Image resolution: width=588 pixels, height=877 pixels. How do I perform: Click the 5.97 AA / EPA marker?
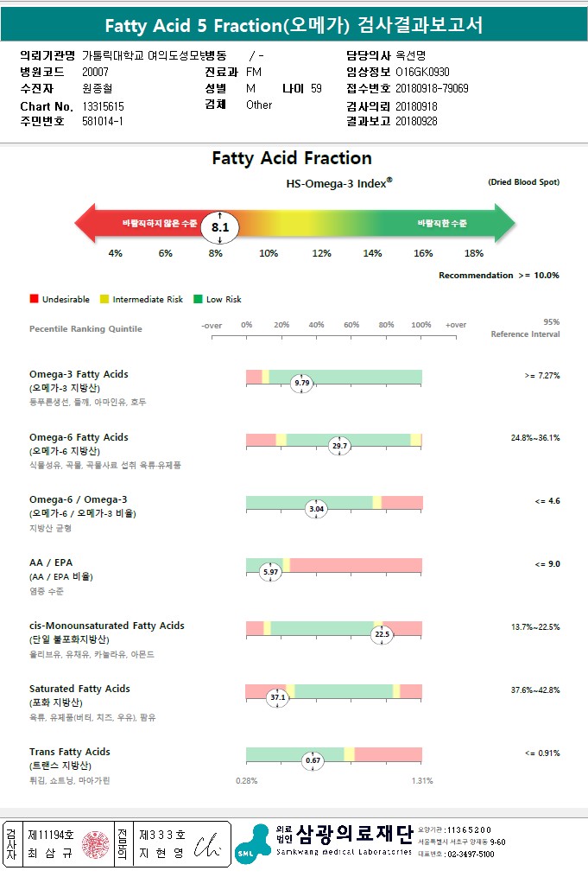[271, 572]
